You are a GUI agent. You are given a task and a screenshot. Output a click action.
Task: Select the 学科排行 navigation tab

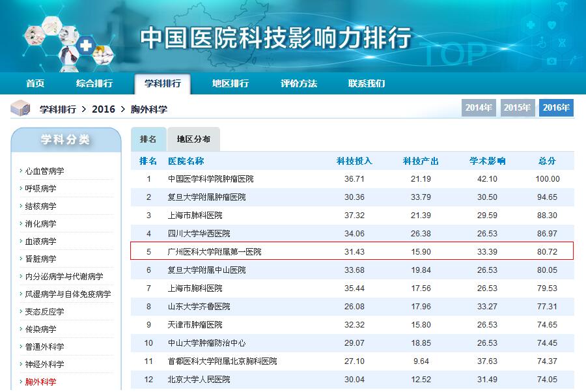(163, 83)
